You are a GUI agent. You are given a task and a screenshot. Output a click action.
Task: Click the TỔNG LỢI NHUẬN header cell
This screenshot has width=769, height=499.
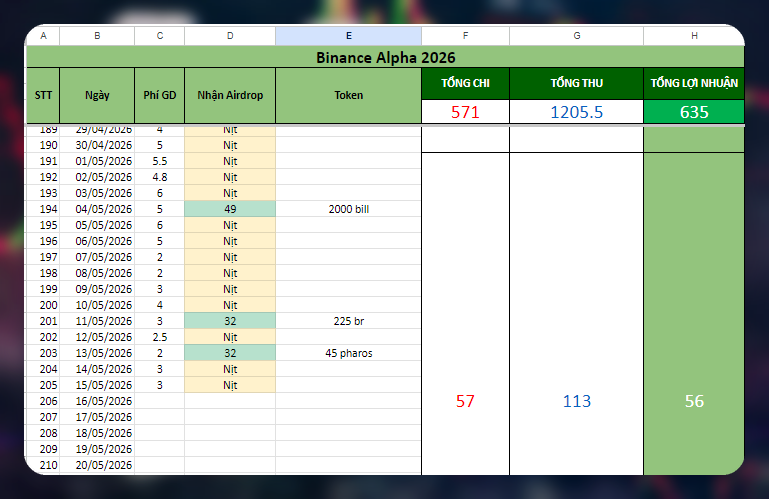pyautogui.click(x=694, y=83)
